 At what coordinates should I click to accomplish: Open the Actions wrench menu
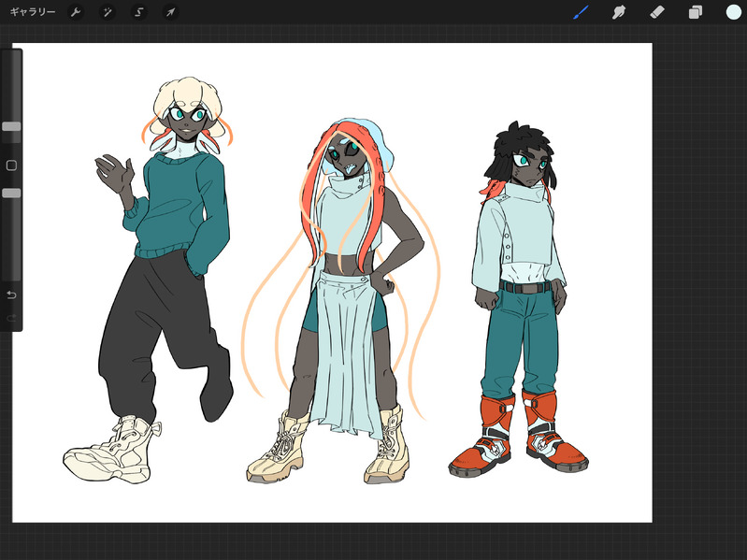pyautogui.click(x=77, y=12)
